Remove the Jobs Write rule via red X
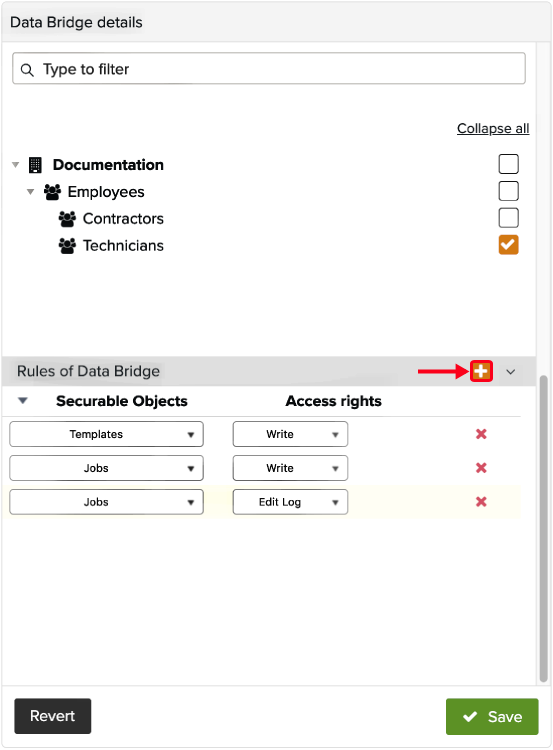 tap(481, 468)
